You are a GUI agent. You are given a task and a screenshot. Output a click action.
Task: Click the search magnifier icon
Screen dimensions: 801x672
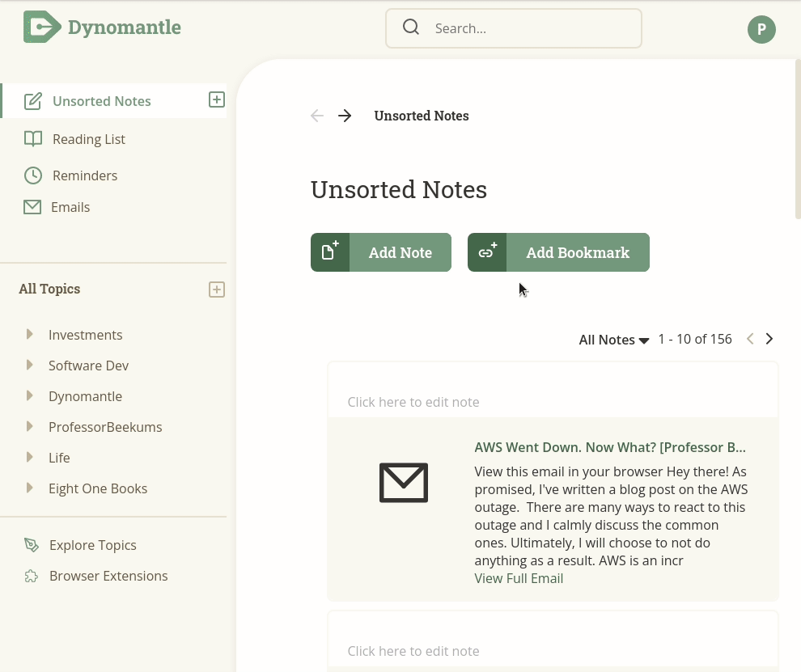click(411, 27)
